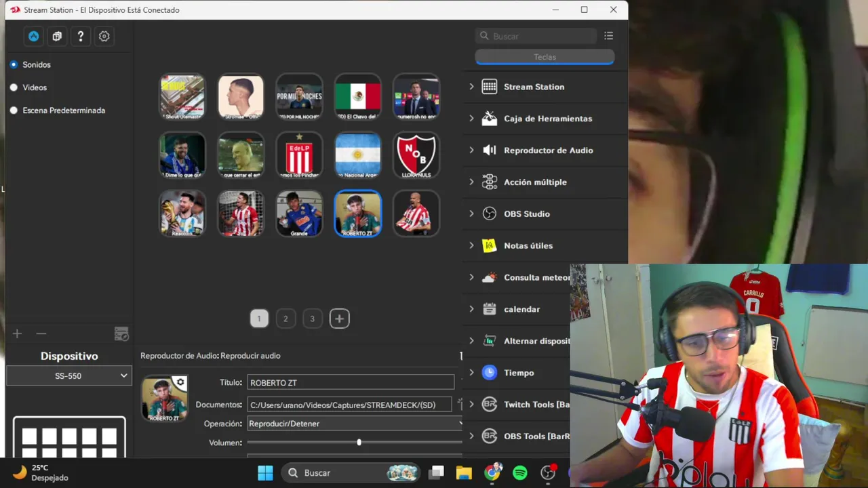
Task: Click the Buscar actions search box
Action: click(536, 36)
